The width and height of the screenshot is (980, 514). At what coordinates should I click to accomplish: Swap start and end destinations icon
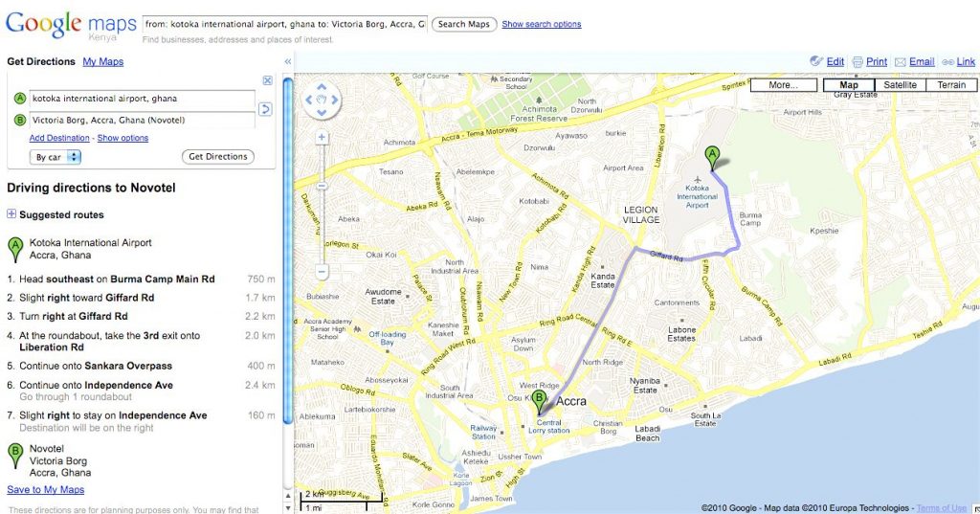tap(266, 109)
